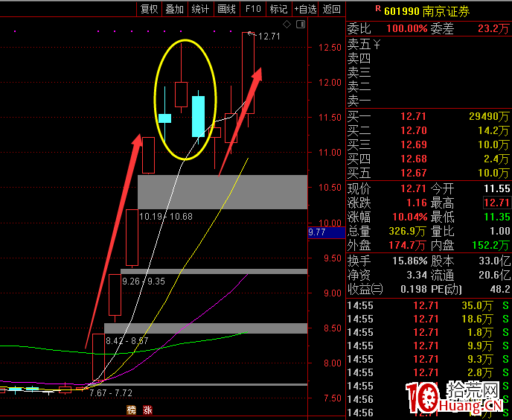Screen dimensions: 512x420
Task: Click gap range label 10.19 - 10.68
Action: [x=166, y=217]
